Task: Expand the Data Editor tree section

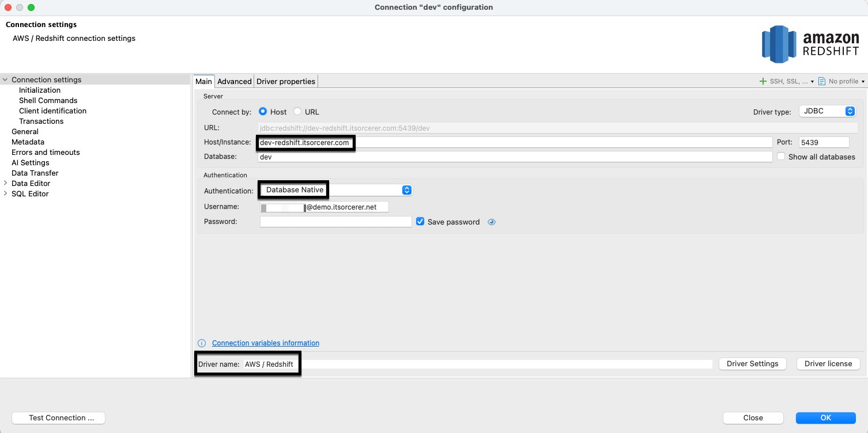Action: 6,183
